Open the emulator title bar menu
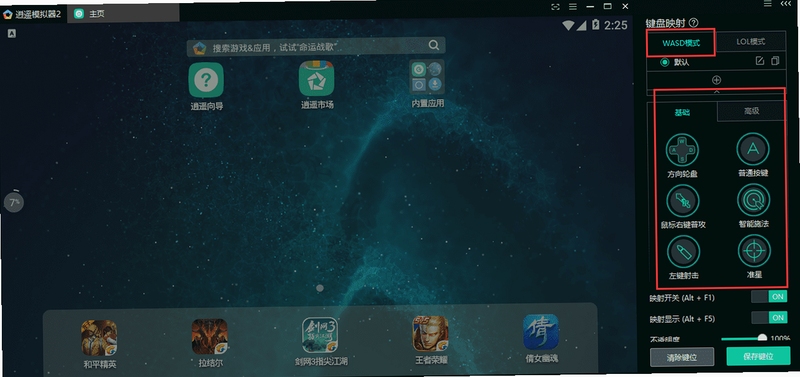Viewport: 800px width, 377px height. [573, 7]
